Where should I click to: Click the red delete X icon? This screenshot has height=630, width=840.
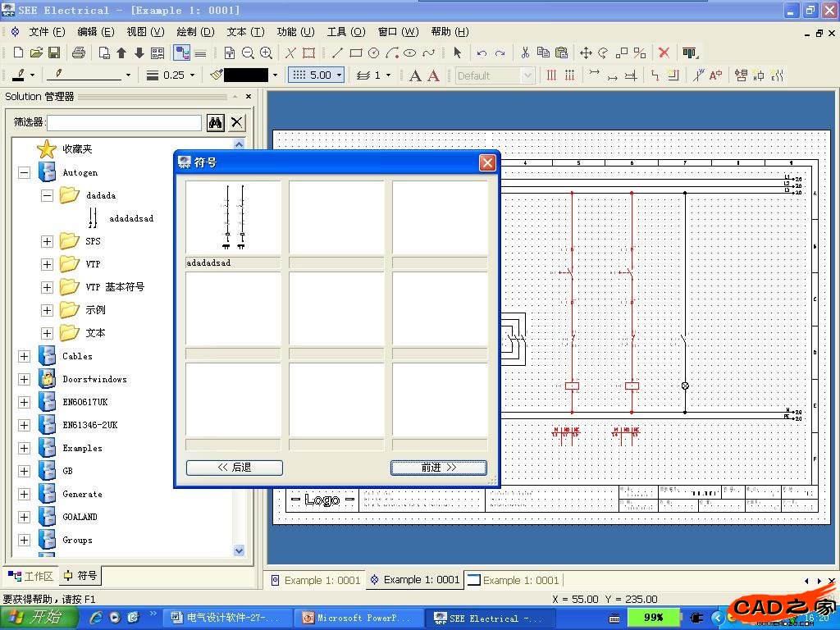coord(664,52)
